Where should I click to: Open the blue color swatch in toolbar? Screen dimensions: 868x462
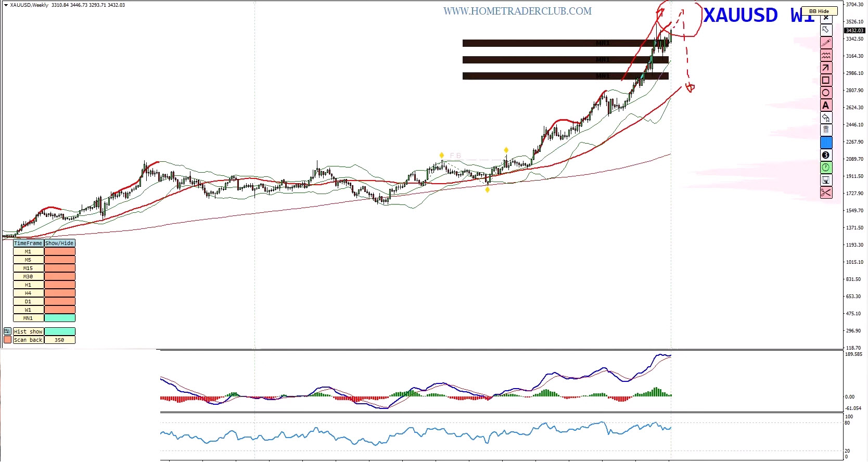826,143
